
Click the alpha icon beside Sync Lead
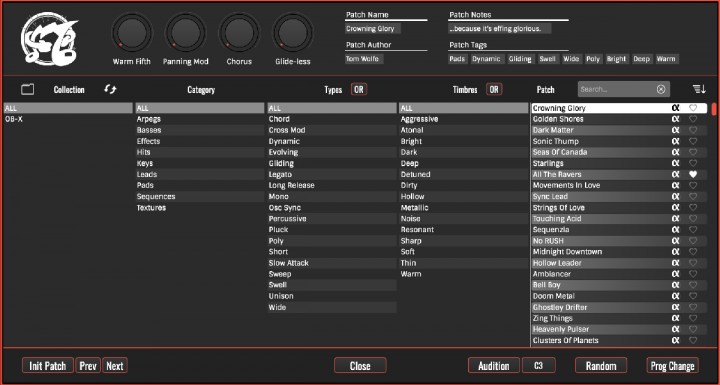pos(675,197)
